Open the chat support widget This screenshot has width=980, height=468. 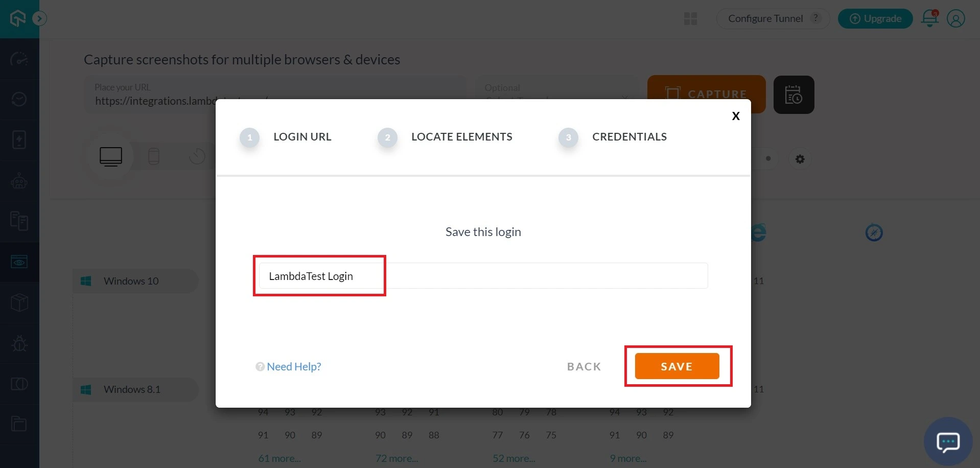(x=947, y=441)
